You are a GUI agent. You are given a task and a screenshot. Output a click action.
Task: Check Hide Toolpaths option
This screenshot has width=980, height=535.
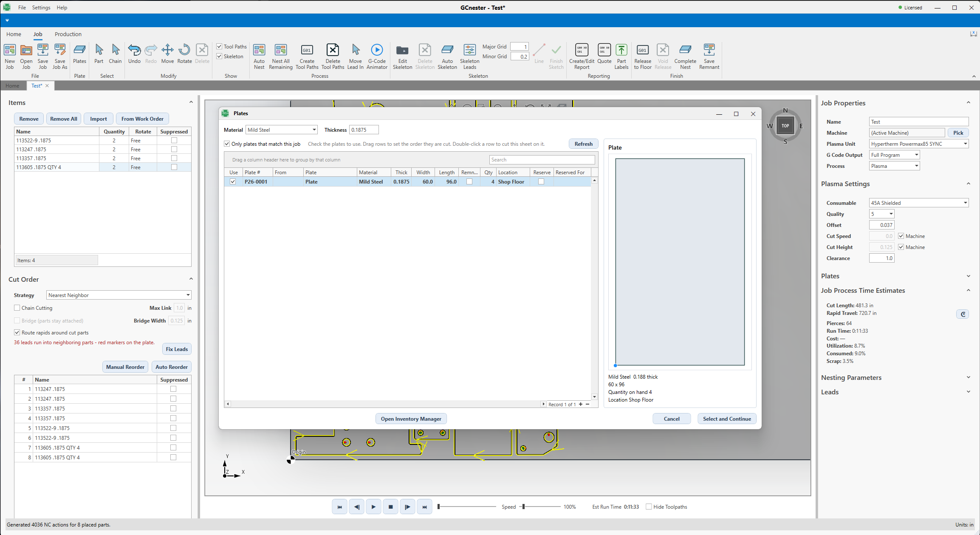coord(649,507)
